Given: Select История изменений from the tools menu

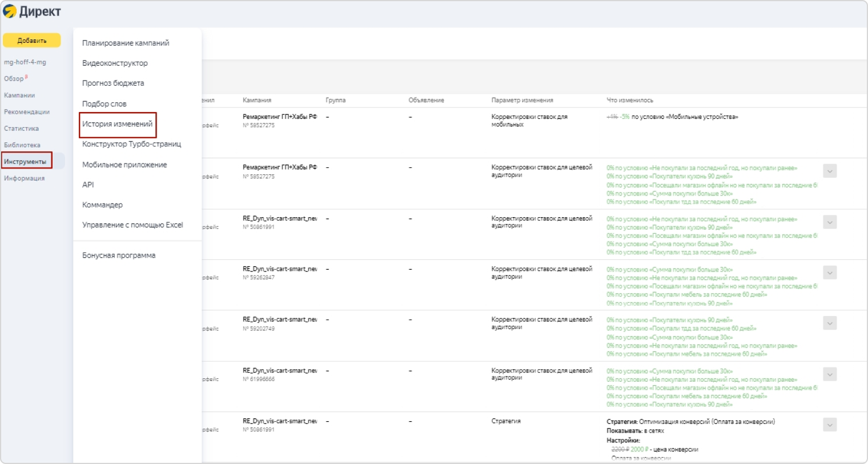Looking at the screenshot, I should [x=118, y=124].
